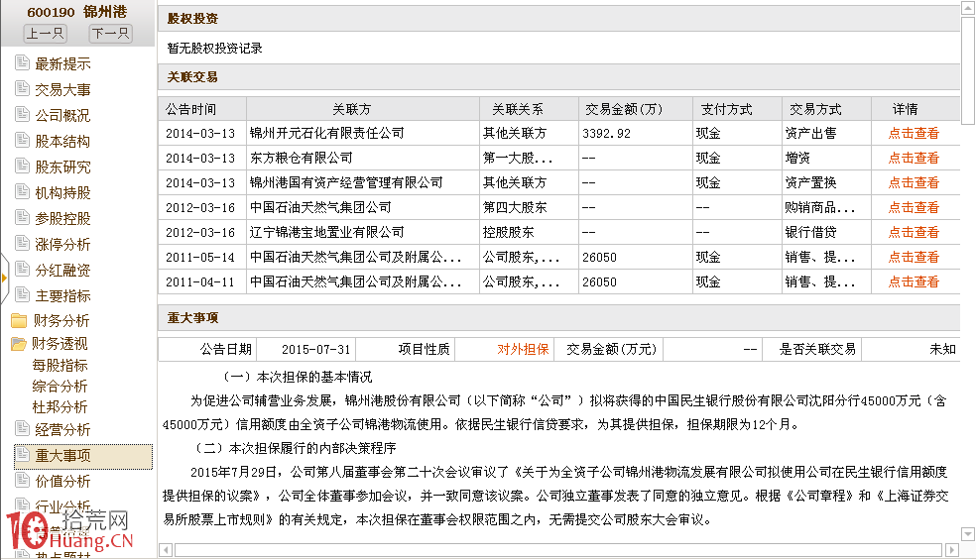Screen dimensions: 976x560
Task: Open the 分红融资 sidebar label
Action: pos(62,270)
